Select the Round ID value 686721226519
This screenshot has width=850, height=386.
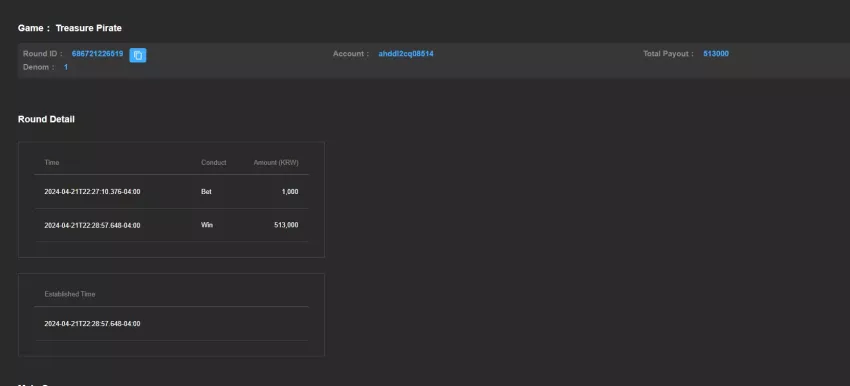(98, 54)
